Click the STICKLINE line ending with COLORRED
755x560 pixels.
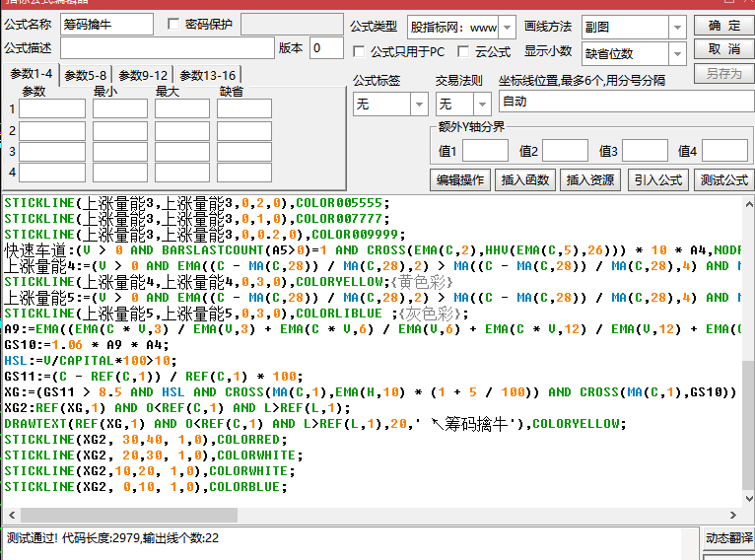146,440
